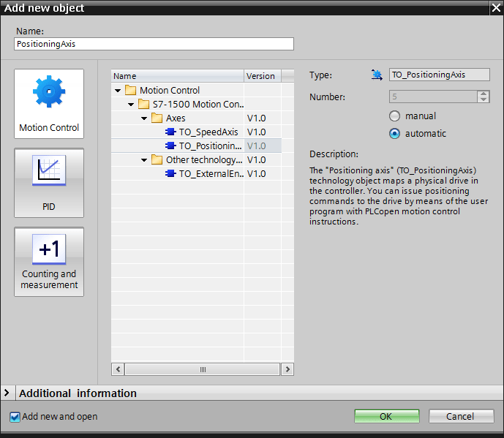Toggle the Add new and open checkbox
The image size is (504, 438).
15,417
